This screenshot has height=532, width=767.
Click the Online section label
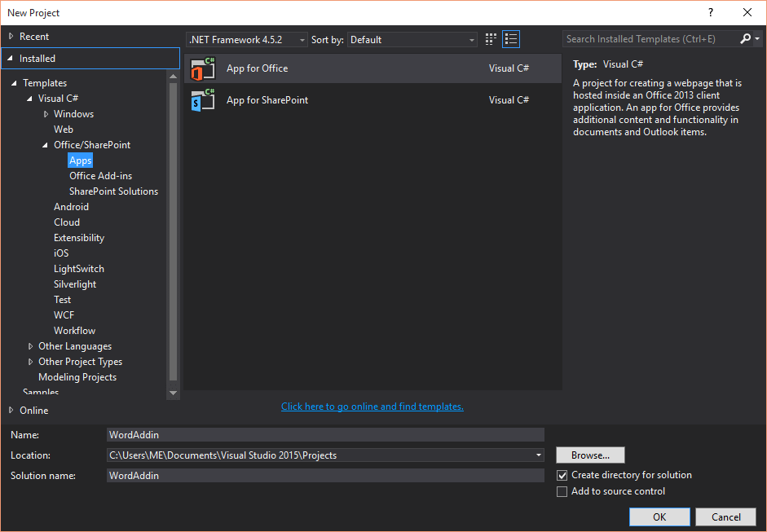coord(33,411)
